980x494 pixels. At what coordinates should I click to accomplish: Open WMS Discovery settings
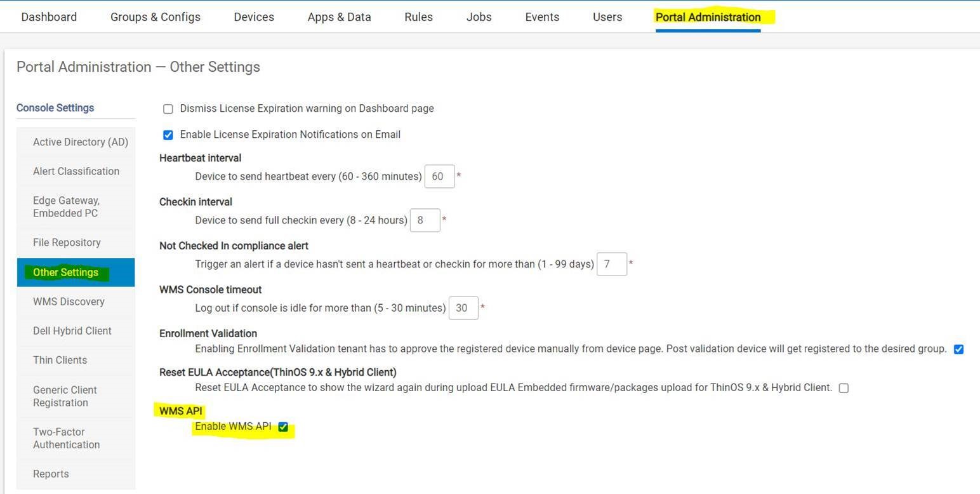coord(69,301)
